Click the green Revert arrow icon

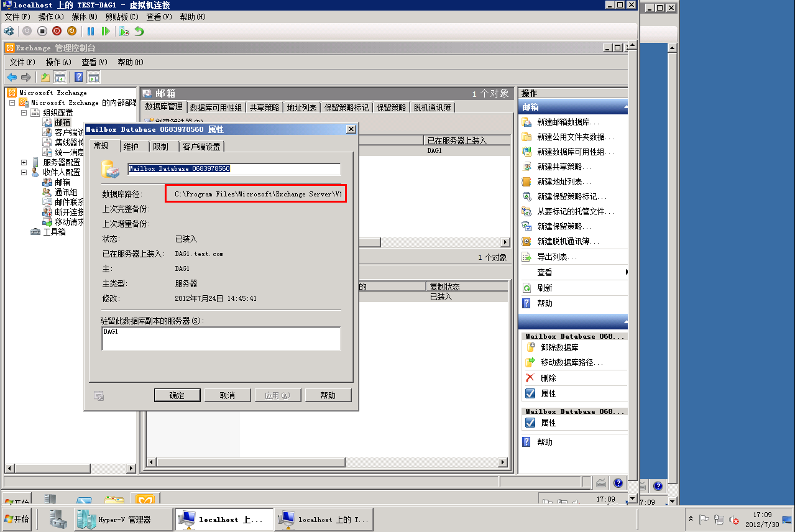[x=139, y=30]
